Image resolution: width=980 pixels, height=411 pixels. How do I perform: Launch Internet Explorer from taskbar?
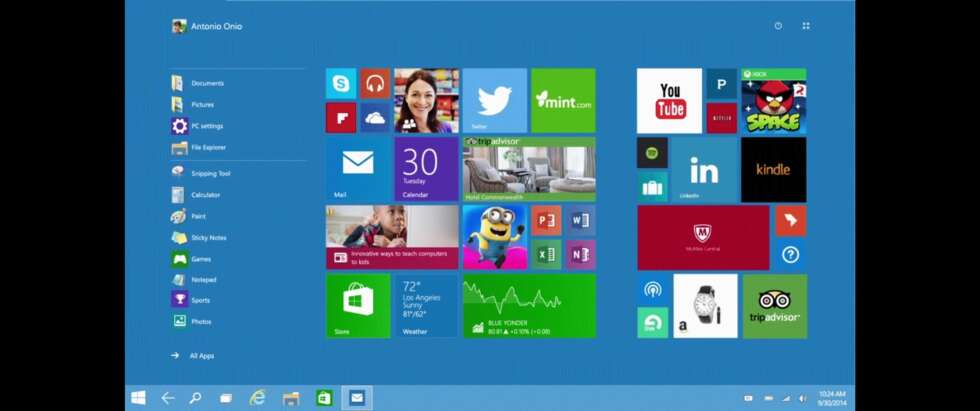(x=257, y=398)
